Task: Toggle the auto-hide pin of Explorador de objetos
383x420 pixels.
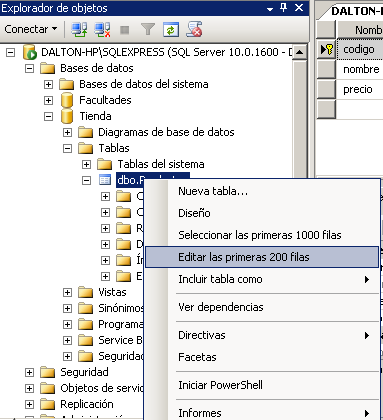Action: pyautogui.click(x=284, y=8)
